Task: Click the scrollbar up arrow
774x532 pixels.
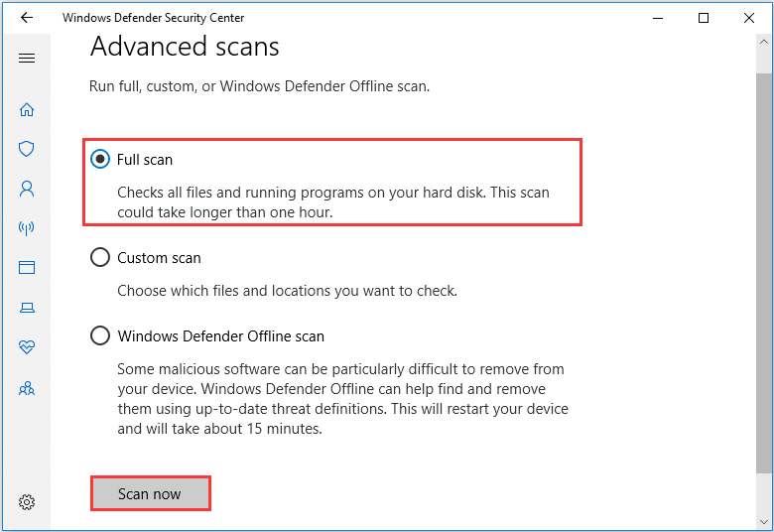Action: 764,43
